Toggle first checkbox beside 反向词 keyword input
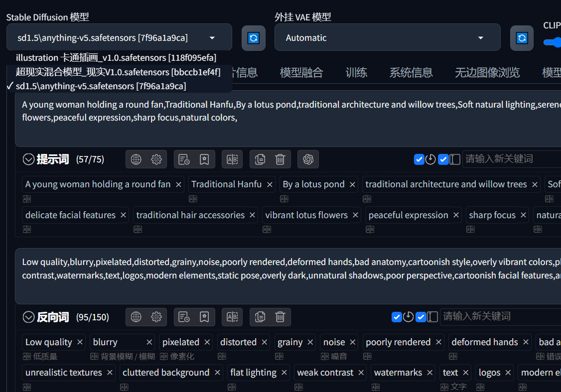 [397, 317]
